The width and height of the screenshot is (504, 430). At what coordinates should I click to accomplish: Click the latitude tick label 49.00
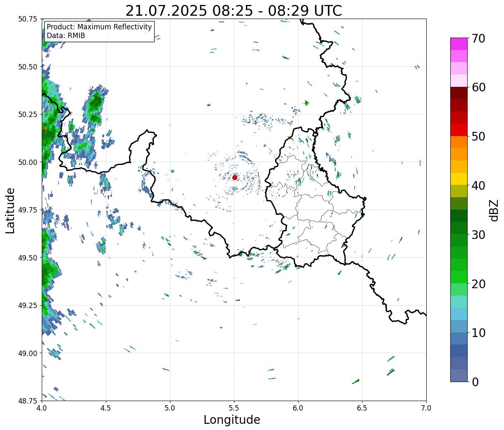28,353
